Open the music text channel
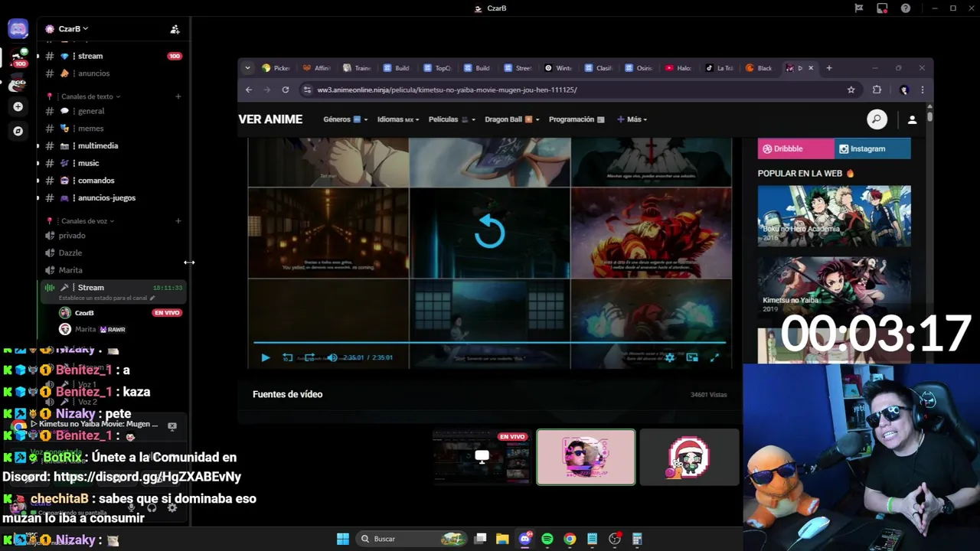Viewport: 980px width, 551px height. tap(88, 163)
